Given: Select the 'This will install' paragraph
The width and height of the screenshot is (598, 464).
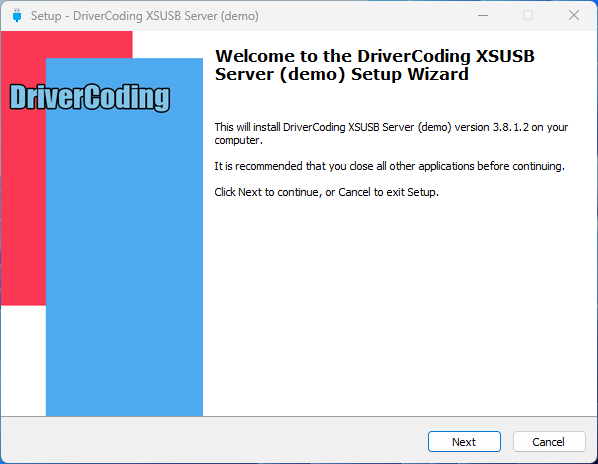Looking at the screenshot, I should tap(391, 133).
